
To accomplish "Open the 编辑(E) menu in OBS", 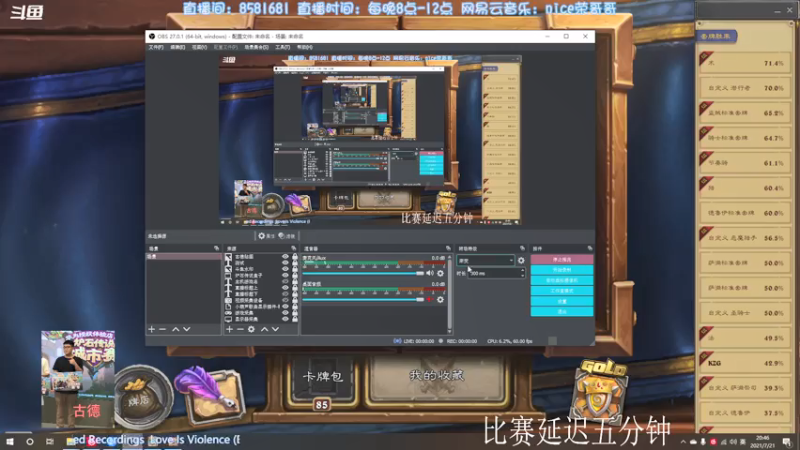I will click(178, 47).
